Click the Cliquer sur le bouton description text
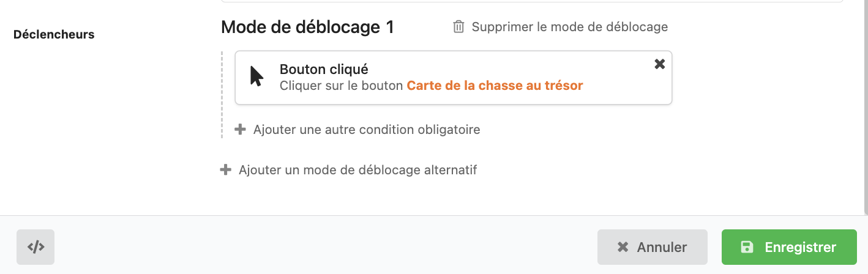Viewport: 868px width, 274px height. [342, 86]
